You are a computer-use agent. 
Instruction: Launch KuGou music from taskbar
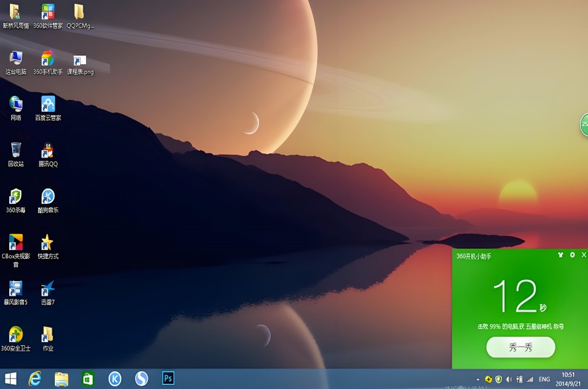(115, 379)
